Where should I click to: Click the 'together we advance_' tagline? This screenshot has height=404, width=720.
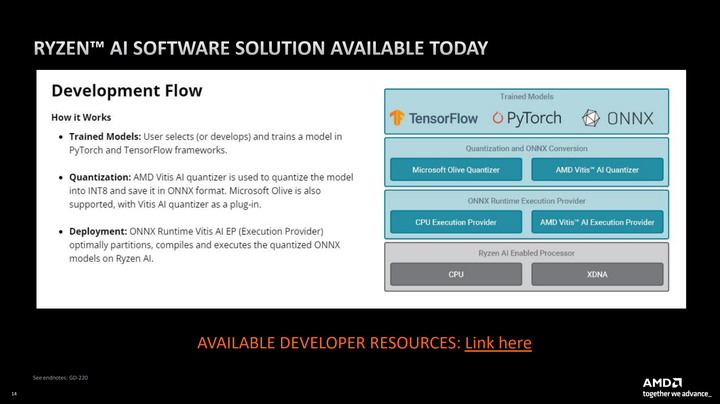(x=676, y=394)
